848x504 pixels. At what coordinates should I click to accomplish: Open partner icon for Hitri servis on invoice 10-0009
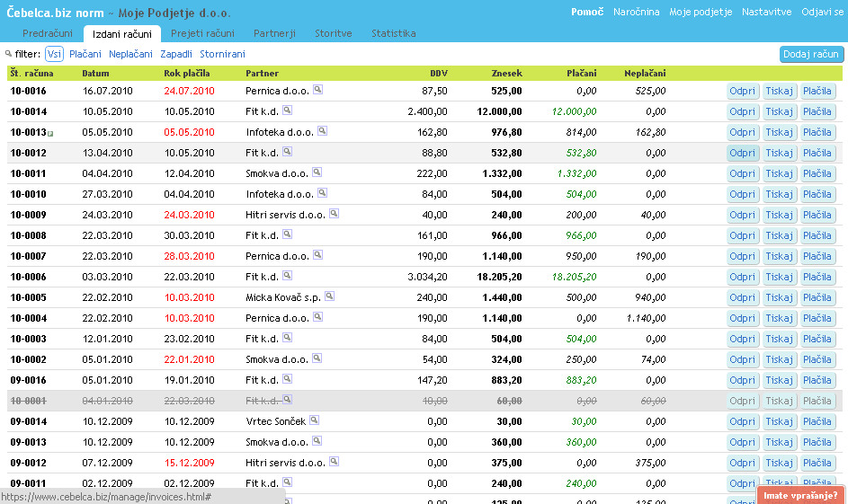[334, 214]
